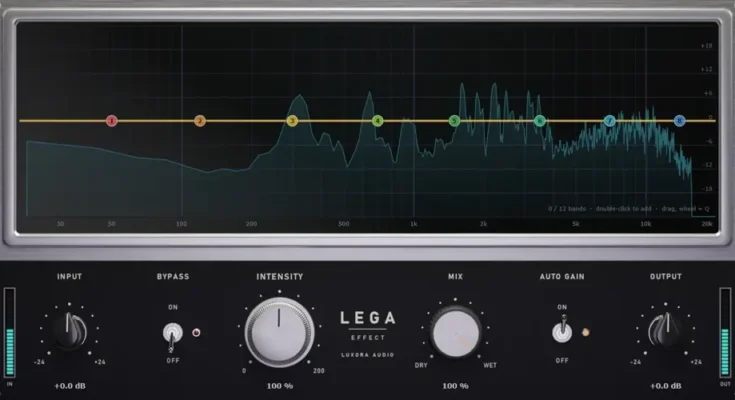Click the red Bypass indicator LED
The width and height of the screenshot is (735, 400).
(x=196, y=332)
